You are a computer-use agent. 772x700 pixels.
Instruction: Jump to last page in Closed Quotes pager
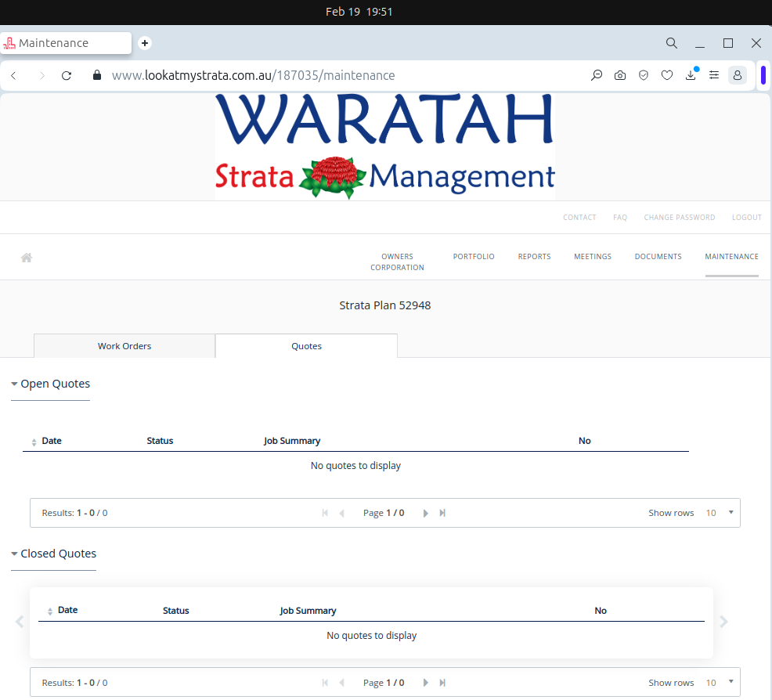442,683
